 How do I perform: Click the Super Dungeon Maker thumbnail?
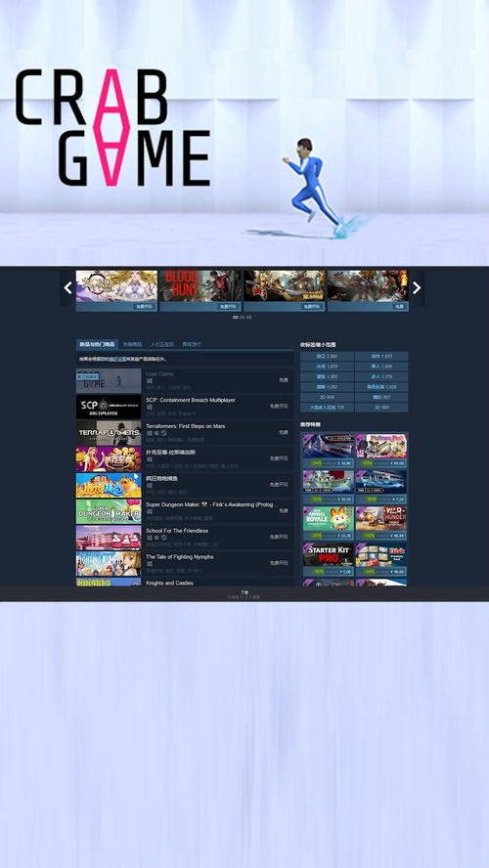(109, 511)
